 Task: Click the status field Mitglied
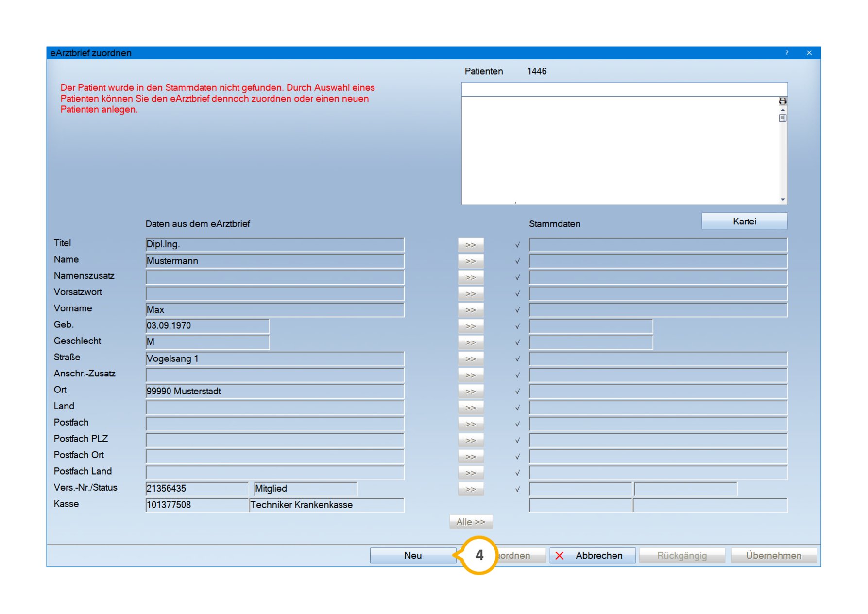pyautogui.click(x=306, y=489)
